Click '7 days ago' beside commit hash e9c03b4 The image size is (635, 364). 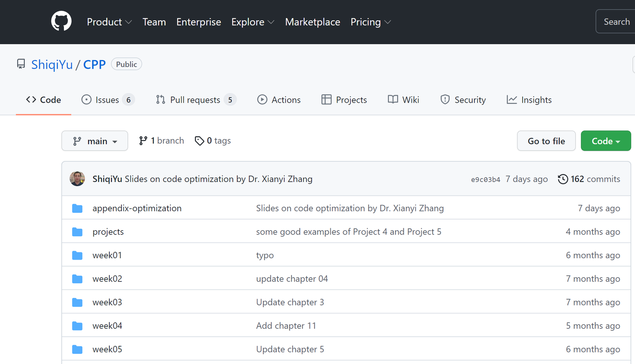click(527, 179)
